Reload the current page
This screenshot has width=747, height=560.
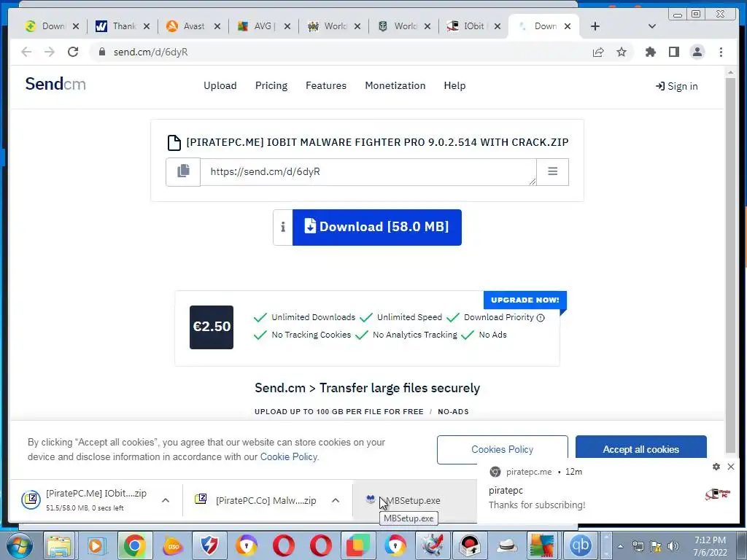73,52
